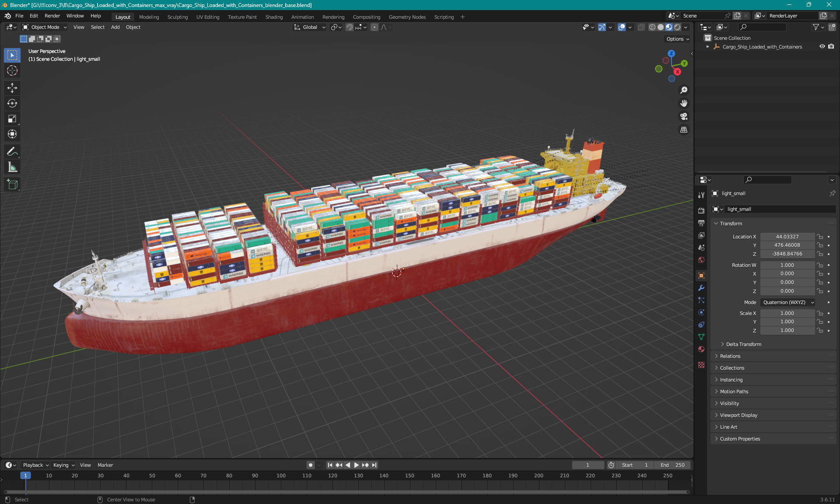Select the Annotate tool
The width and height of the screenshot is (840, 504).
point(12,152)
